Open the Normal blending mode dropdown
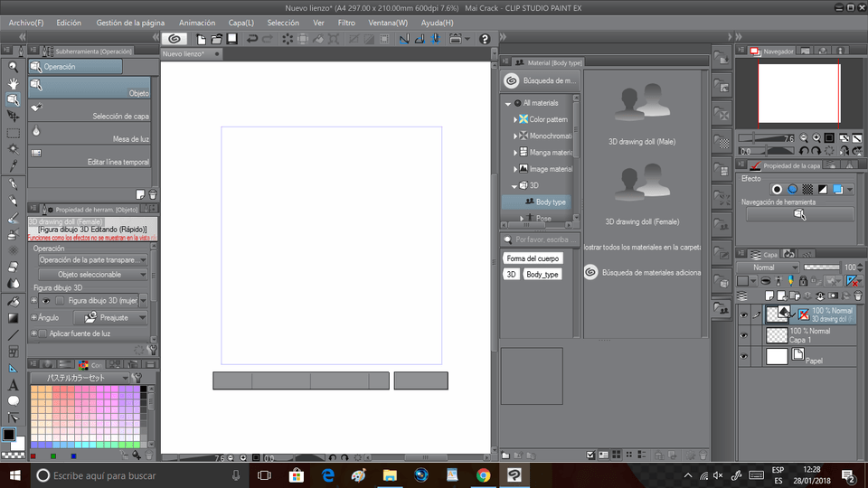 coord(768,267)
